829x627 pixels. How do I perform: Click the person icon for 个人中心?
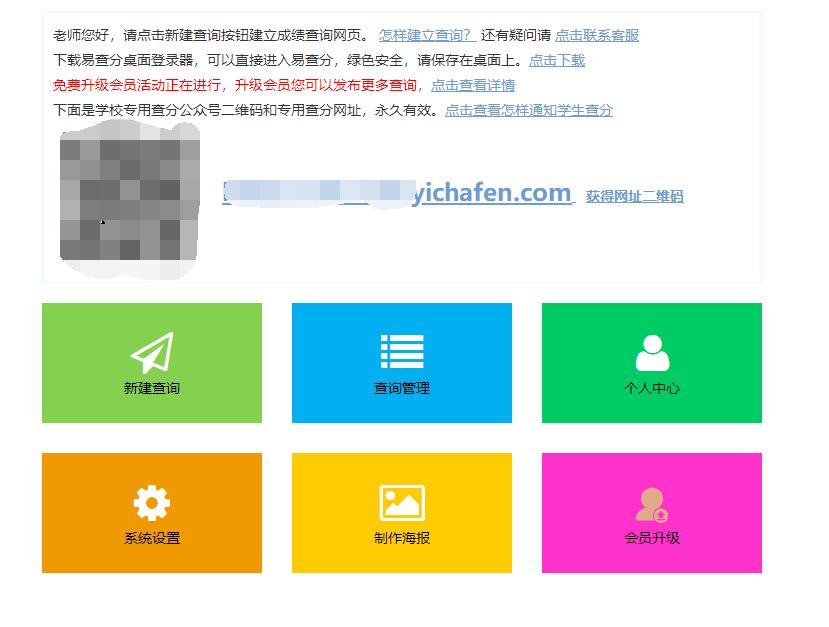point(652,353)
